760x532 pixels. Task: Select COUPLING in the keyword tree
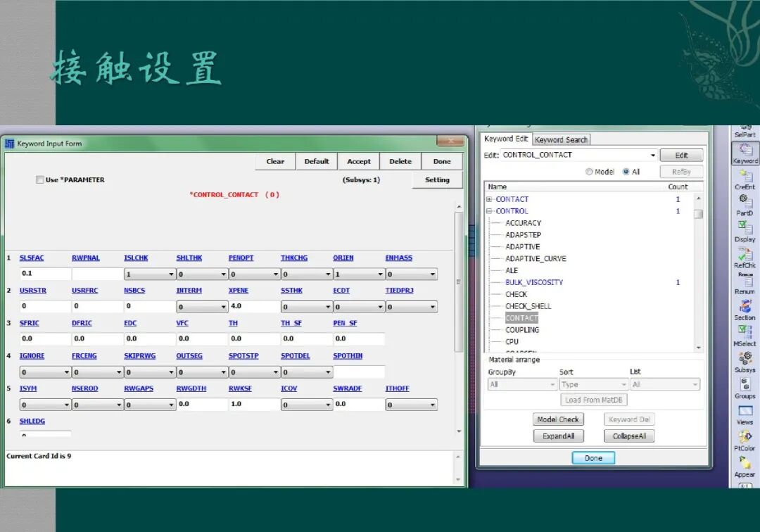point(522,329)
